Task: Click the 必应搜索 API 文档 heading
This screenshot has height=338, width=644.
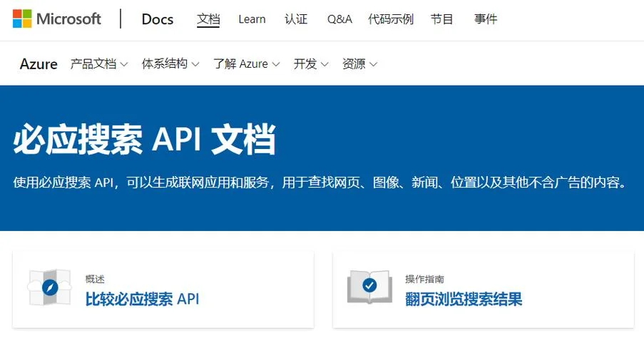Action: [144, 140]
